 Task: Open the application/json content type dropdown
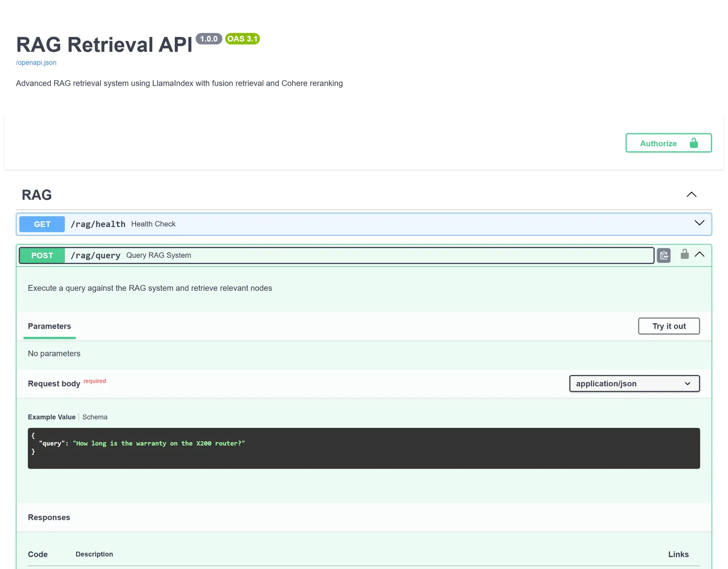point(634,384)
